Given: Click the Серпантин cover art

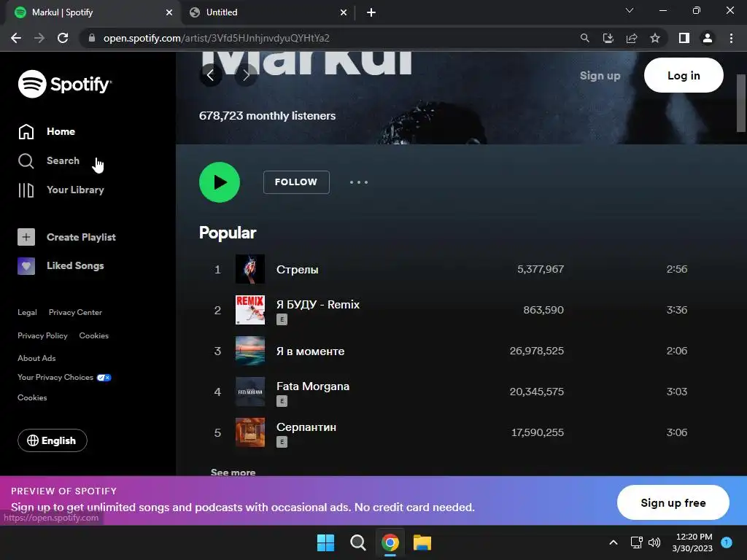Looking at the screenshot, I should (x=250, y=432).
